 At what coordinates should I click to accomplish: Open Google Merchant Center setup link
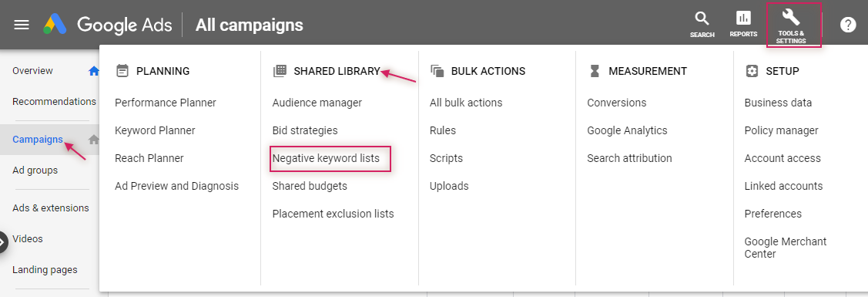pos(786,248)
